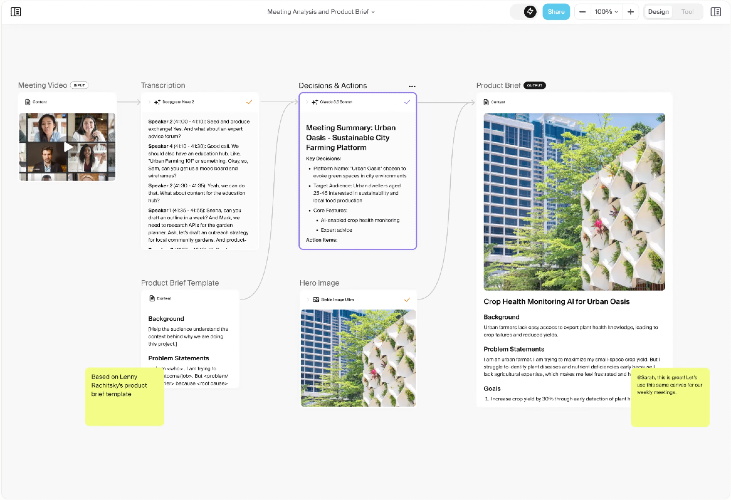Viewport: 731px width, 500px height.
Task: Click the Problem Statements heading in Product Brief Template
Action: [179, 358]
